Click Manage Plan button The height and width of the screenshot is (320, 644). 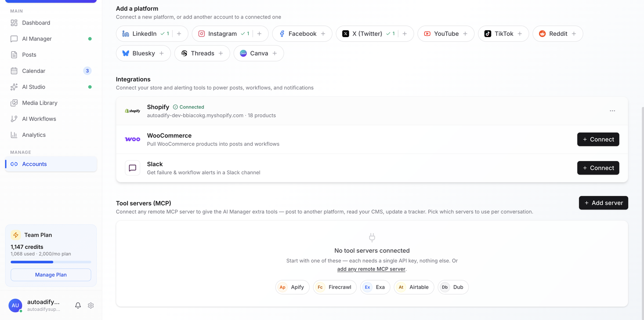click(x=51, y=275)
